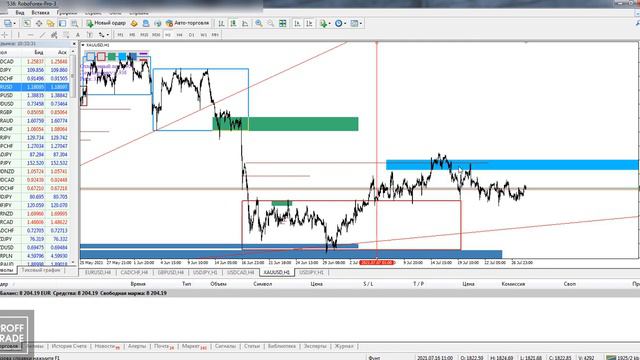Expand the periods dropdown arrow
The width and height of the screenshot is (640, 360).
coord(345,24)
